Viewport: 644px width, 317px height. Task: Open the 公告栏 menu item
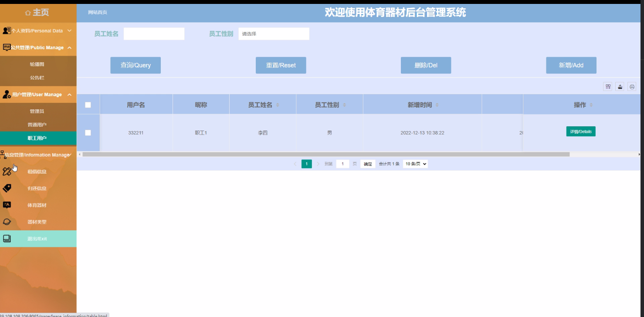pos(37,78)
